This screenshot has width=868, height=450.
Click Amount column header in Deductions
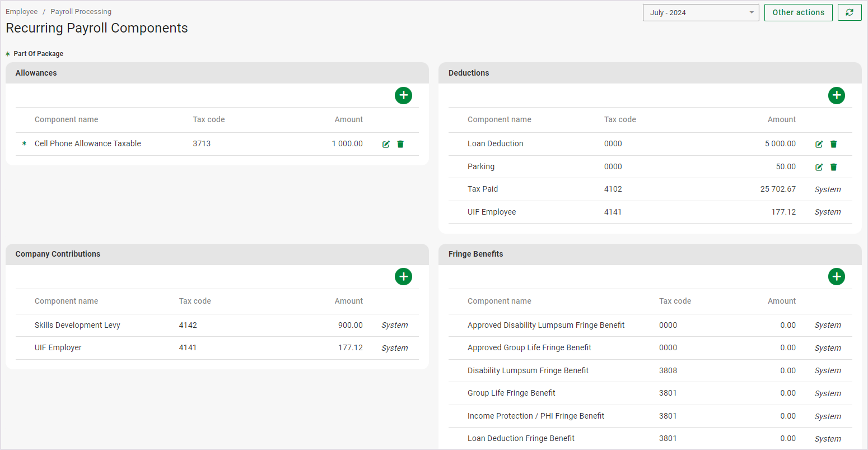point(781,119)
